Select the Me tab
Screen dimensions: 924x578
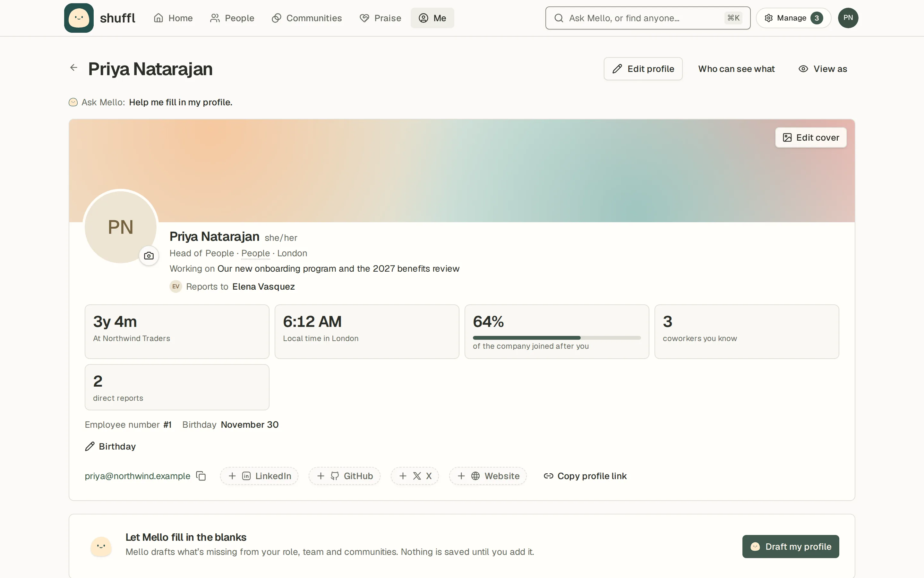(x=432, y=18)
